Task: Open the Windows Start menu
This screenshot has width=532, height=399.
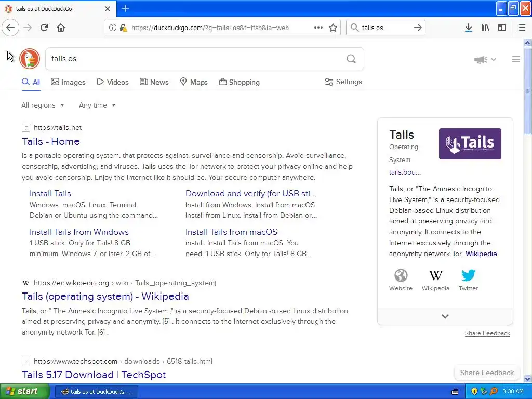Action: point(24,392)
